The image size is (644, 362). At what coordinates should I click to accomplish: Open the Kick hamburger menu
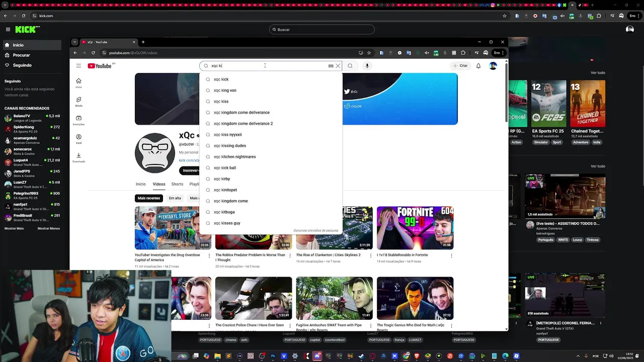tap(8, 30)
